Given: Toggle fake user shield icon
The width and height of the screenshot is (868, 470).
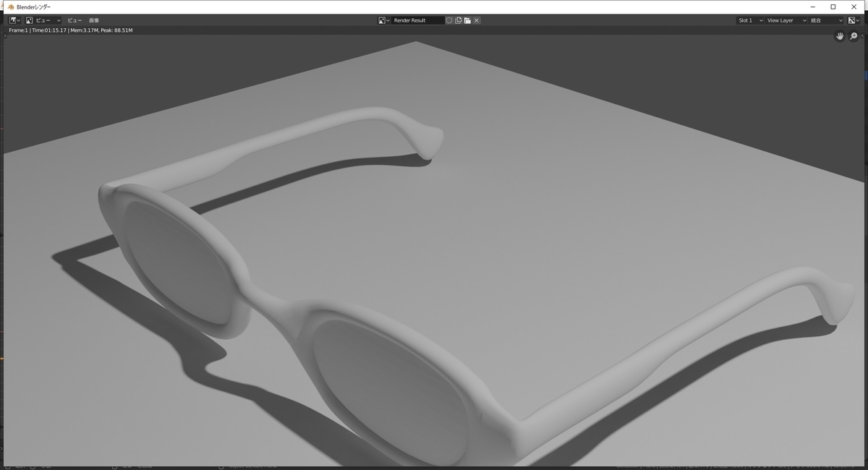Looking at the screenshot, I should 449,20.
